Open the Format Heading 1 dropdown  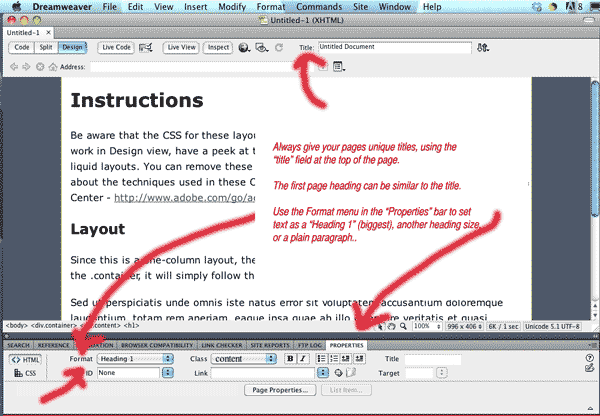[135, 359]
